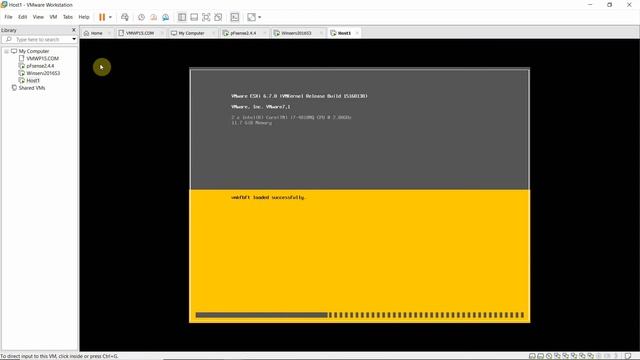Switch to the VMWP15.COM tab
The height and width of the screenshot is (360, 640).
(x=140, y=33)
